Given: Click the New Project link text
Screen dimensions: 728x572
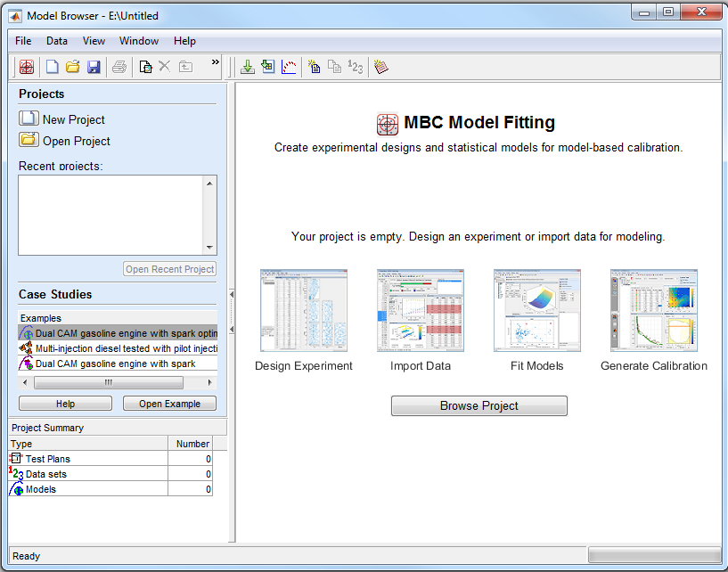Looking at the screenshot, I should (74, 119).
